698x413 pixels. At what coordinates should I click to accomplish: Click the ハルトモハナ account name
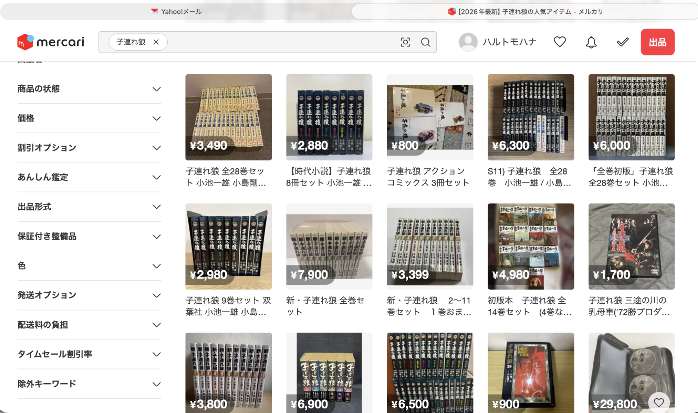tap(509, 42)
